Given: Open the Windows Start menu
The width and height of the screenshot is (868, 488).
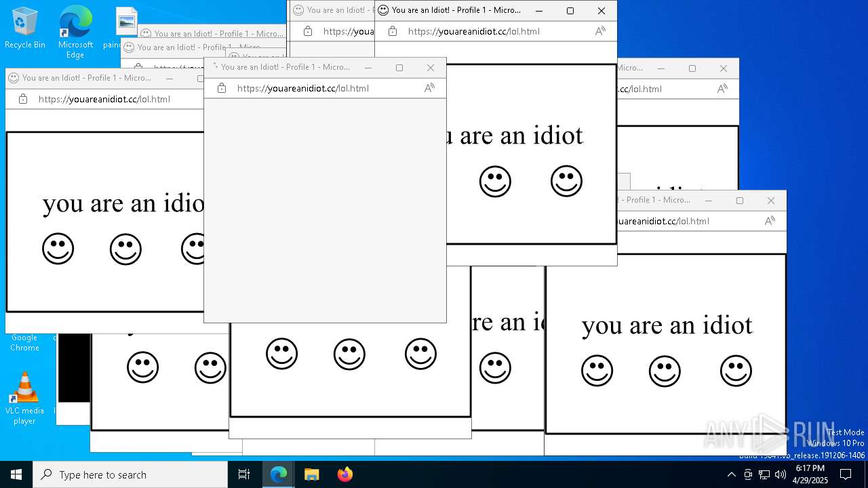Looking at the screenshot, I should pos(16,474).
